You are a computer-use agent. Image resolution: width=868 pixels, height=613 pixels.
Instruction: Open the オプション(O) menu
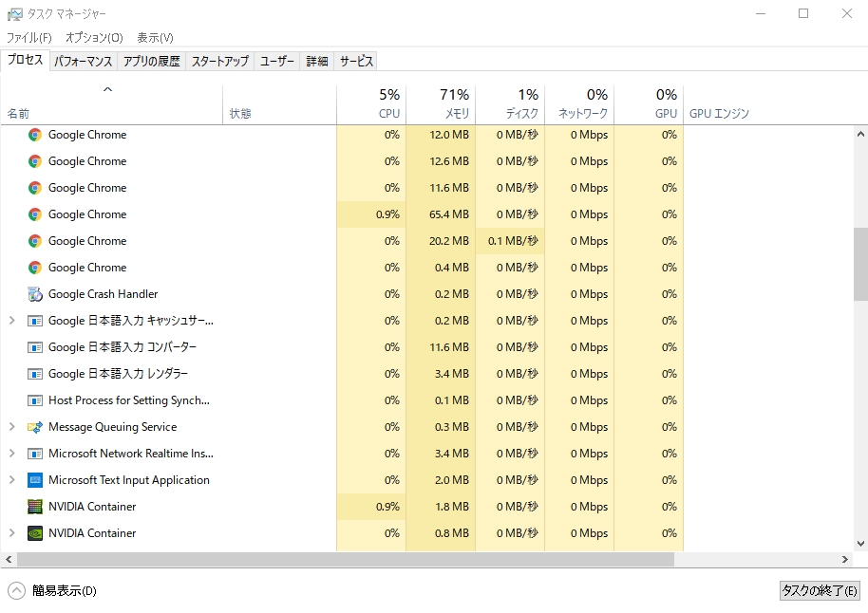coord(94,38)
